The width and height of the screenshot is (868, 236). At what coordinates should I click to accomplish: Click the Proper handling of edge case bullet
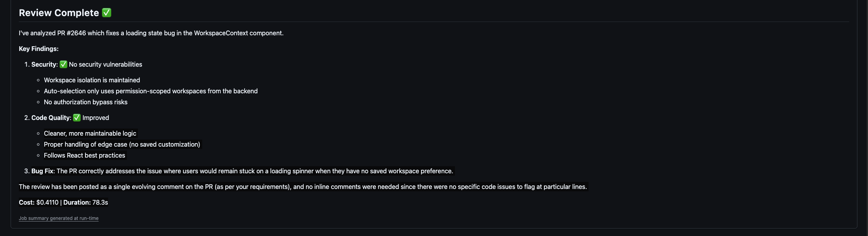(x=122, y=144)
